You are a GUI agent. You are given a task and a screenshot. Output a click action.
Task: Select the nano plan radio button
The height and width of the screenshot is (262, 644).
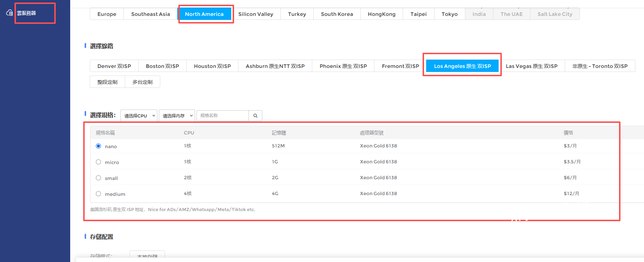[x=98, y=146]
